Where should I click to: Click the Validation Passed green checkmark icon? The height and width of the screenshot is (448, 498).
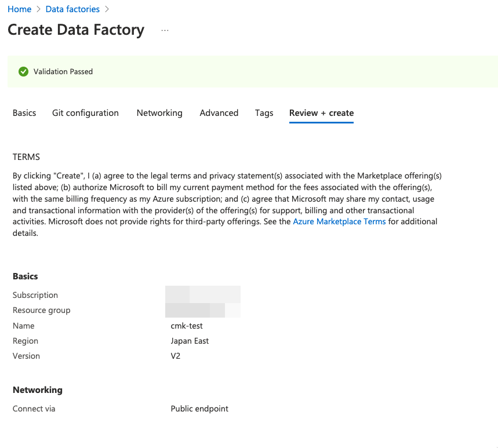tap(23, 71)
